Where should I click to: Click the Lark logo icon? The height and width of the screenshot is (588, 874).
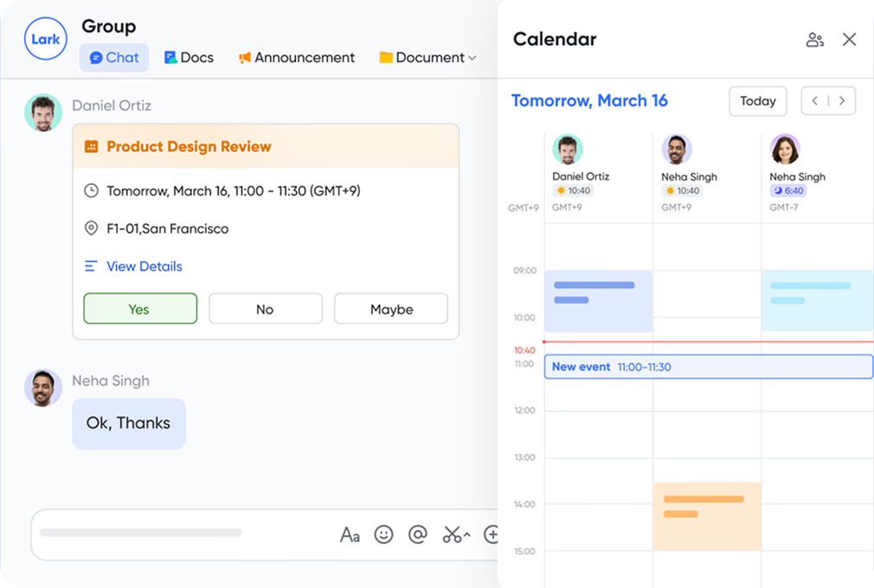[x=45, y=40]
